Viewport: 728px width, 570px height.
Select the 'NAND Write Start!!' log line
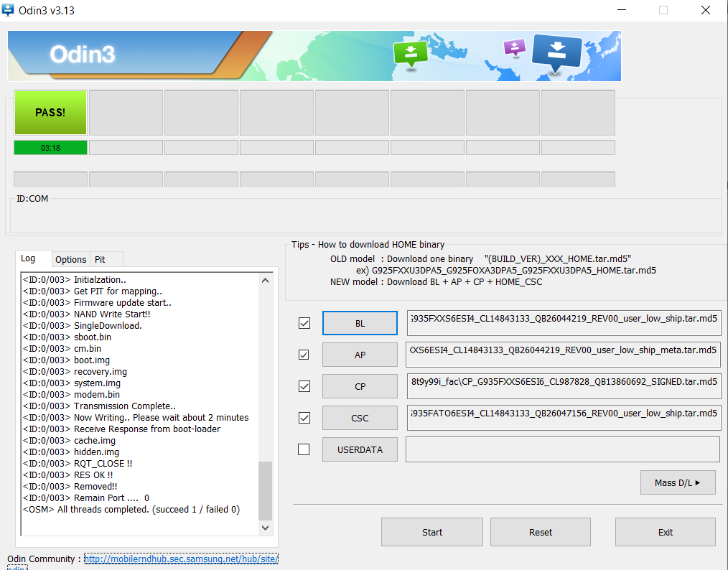(86, 314)
